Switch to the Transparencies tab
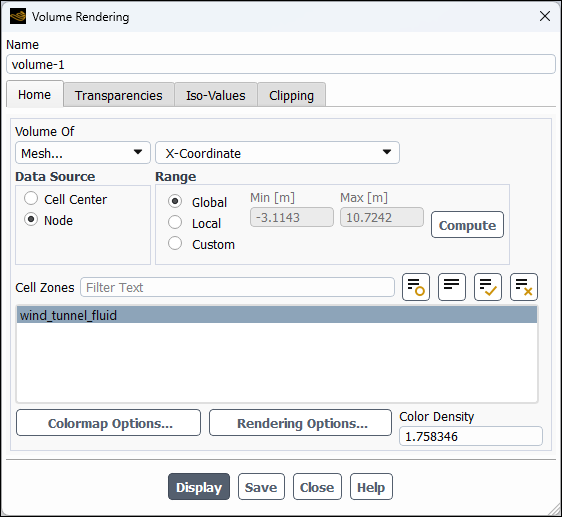 tap(119, 95)
